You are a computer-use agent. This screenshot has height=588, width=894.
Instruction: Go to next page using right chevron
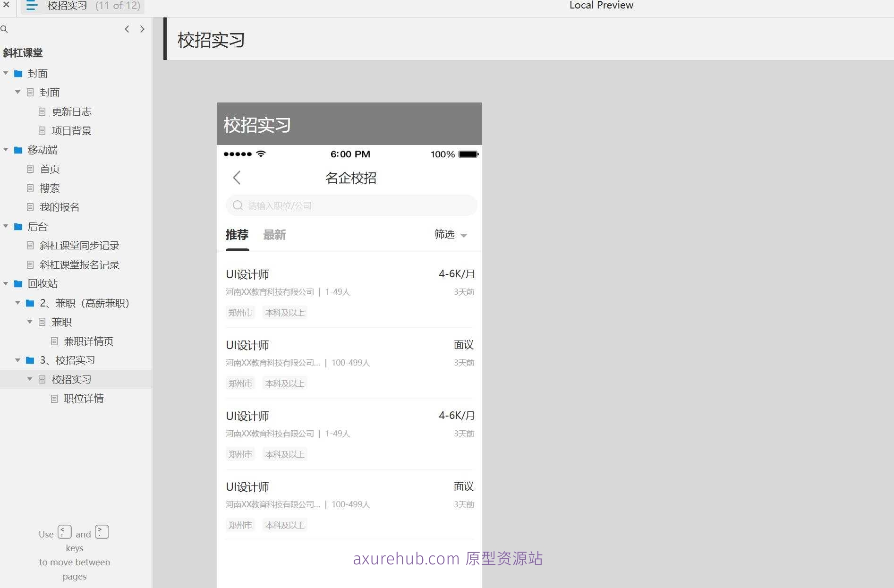click(x=142, y=29)
